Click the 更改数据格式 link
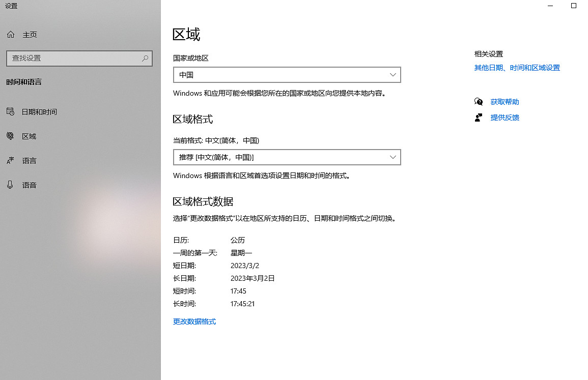The image size is (588, 380). point(194,321)
